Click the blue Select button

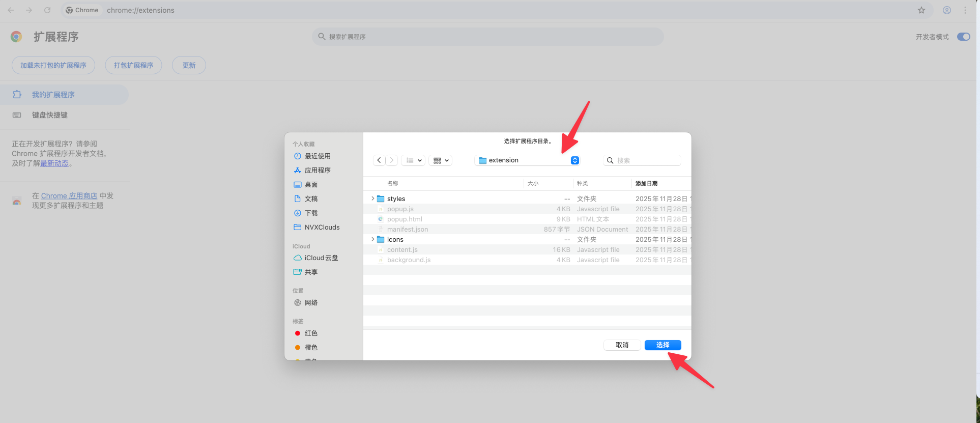point(662,345)
